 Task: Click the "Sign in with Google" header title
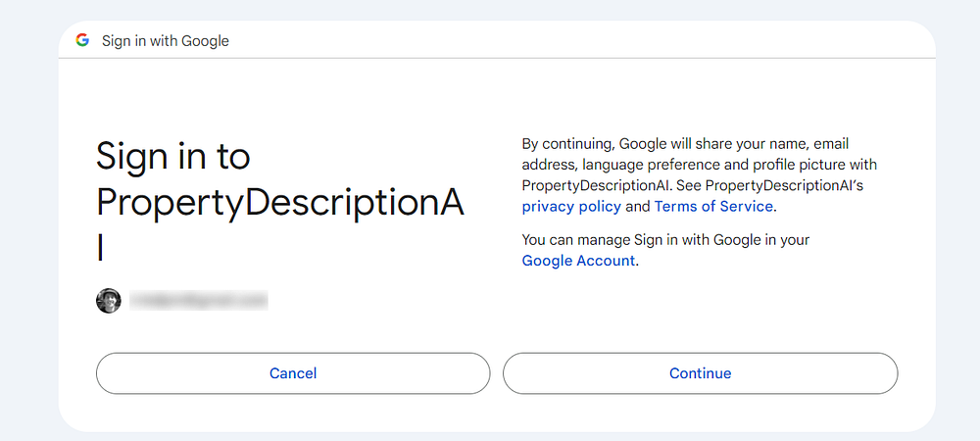[166, 41]
